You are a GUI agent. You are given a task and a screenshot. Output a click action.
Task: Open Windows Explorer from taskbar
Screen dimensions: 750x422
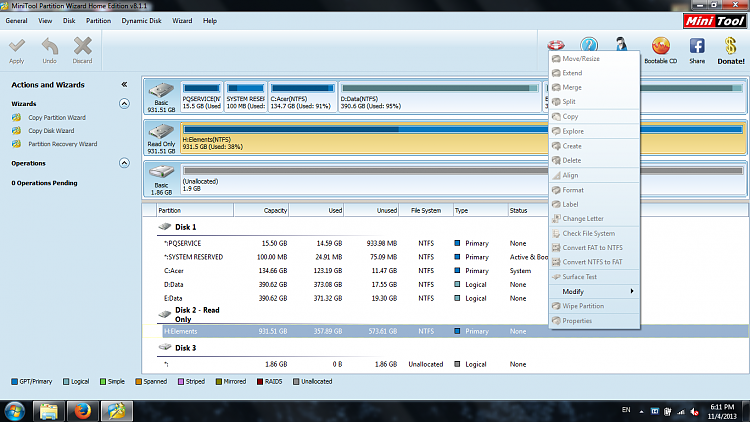click(x=48, y=411)
